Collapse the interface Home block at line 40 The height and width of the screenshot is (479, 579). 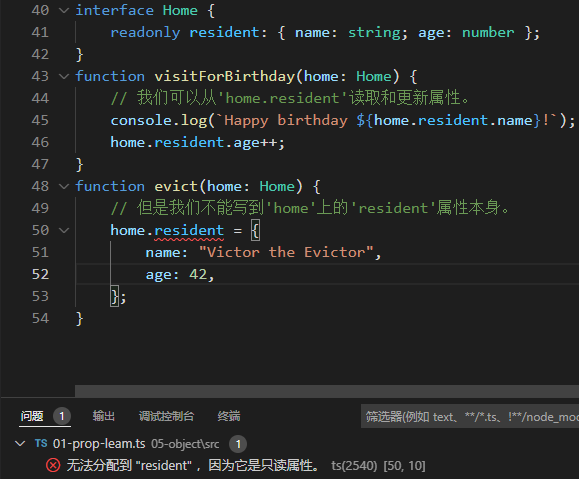(64, 11)
